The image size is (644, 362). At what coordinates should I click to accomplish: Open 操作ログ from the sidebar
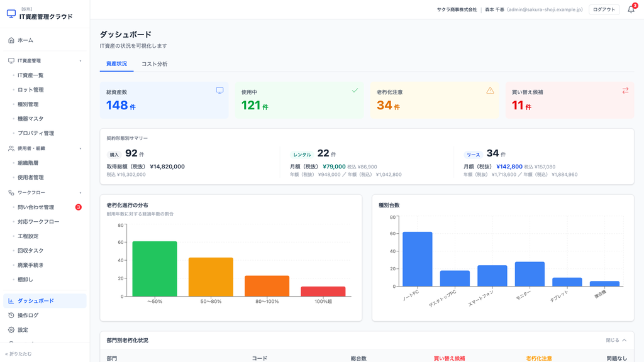click(45, 315)
